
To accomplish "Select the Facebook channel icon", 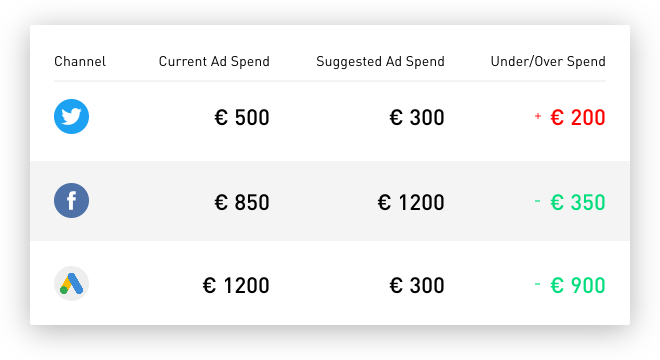I will [x=72, y=200].
